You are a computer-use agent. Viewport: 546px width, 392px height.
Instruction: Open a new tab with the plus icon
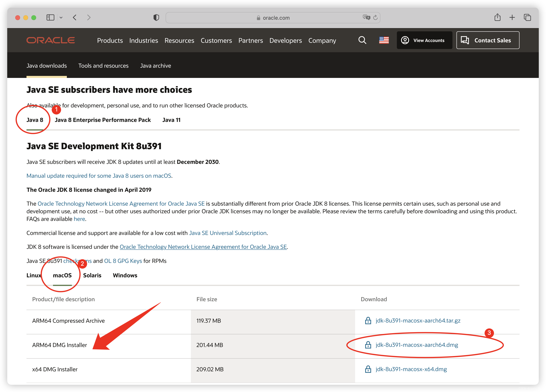point(512,17)
